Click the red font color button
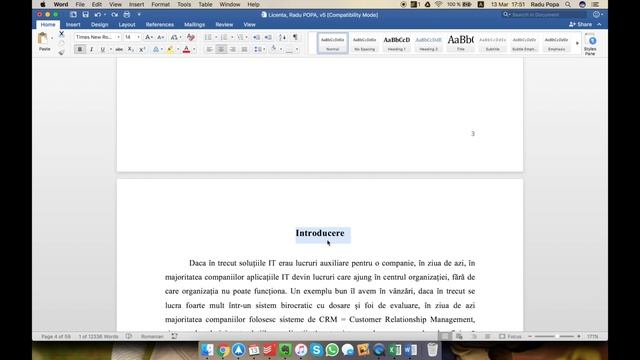Screen dimensions: 640x360 tap(187, 49)
